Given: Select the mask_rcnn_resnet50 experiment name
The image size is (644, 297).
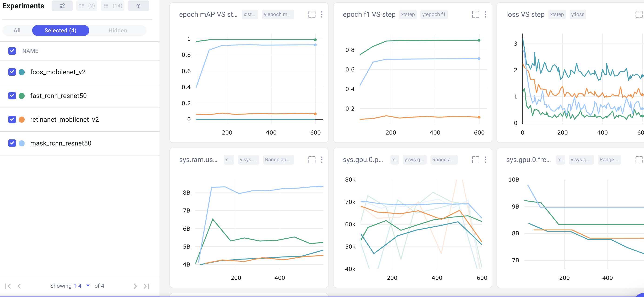Looking at the screenshot, I should coord(61,143).
